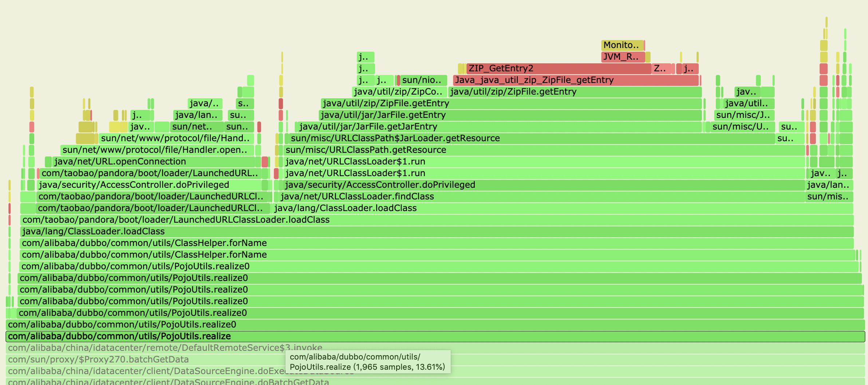The height and width of the screenshot is (385, 868).
Task: Click the pandora LaunchedURL.. frame above doPrivileged
Action: 150,173
